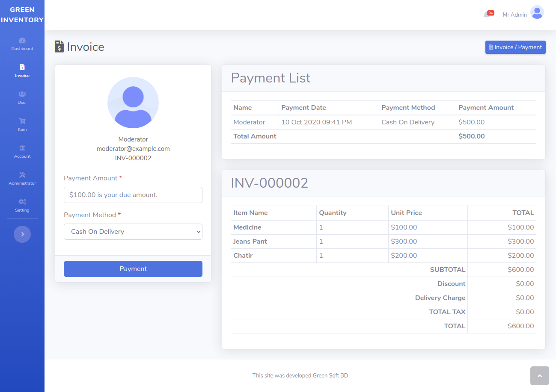Screen dimensions: 556x392
Task: Focus the Payment Amount input field
Action: [133, 195]
